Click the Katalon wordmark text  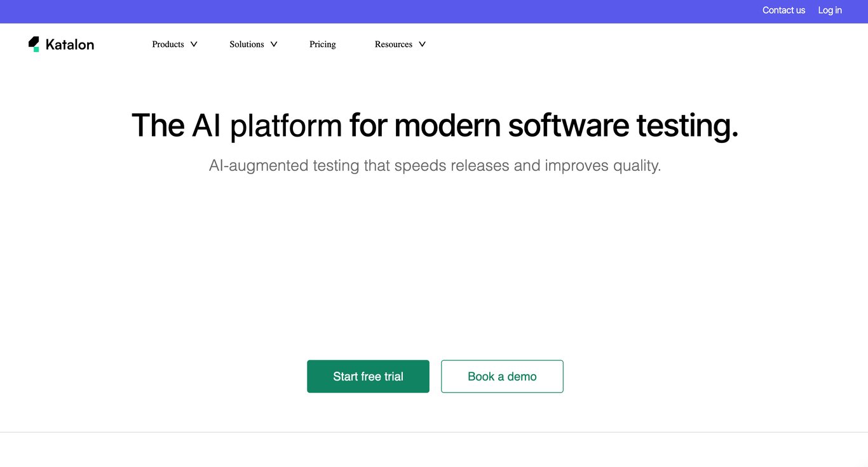pos(70,44)
